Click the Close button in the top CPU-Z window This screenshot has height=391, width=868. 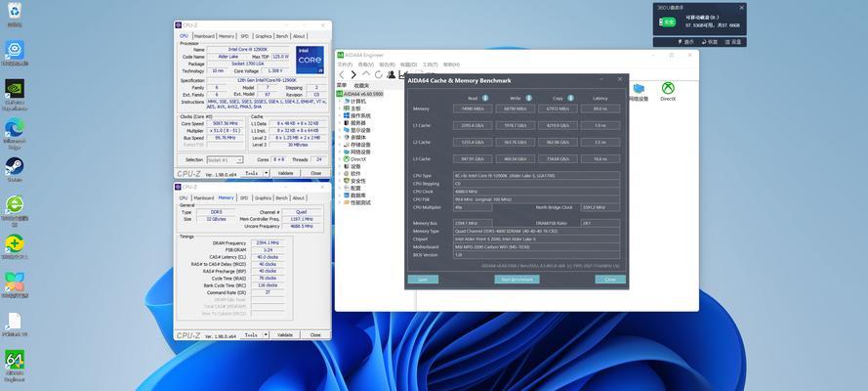tap(315, 173)
